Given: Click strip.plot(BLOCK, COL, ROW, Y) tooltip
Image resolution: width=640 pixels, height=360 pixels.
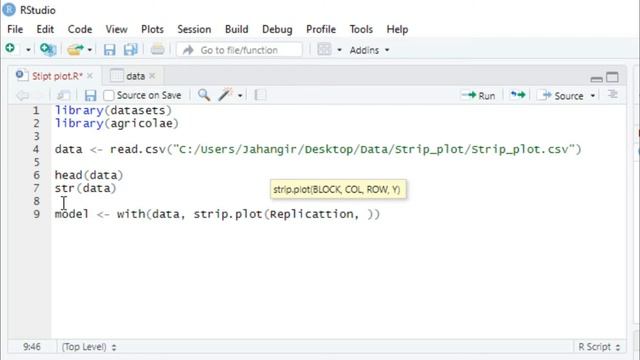Looking at the screenshot, I should pyautogui.click(x=338, y=189).
